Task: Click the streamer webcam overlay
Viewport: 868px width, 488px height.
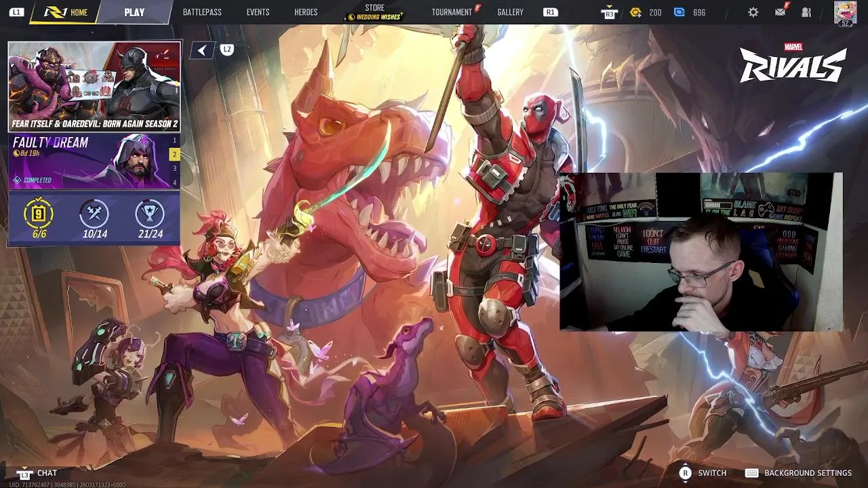Action: click(x=701, y=252)
